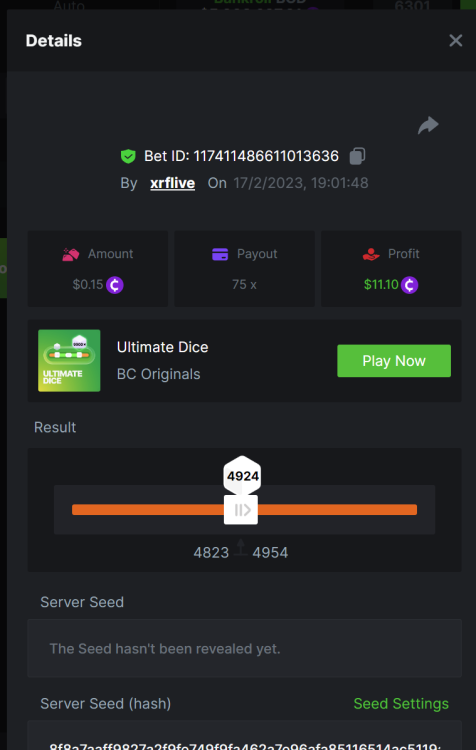Click the Ultimate Dice game thumbnail
This screenshot has height=750, width=476.
69,361
